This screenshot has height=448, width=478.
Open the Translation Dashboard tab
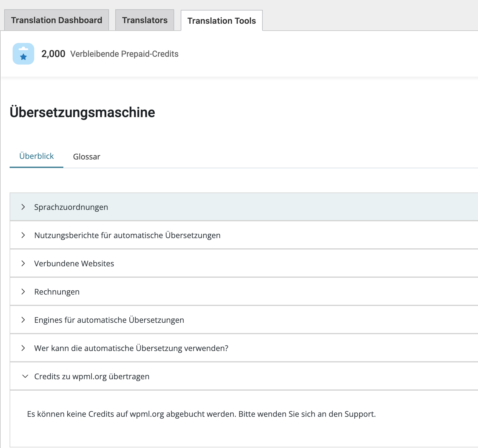[56, 20]
